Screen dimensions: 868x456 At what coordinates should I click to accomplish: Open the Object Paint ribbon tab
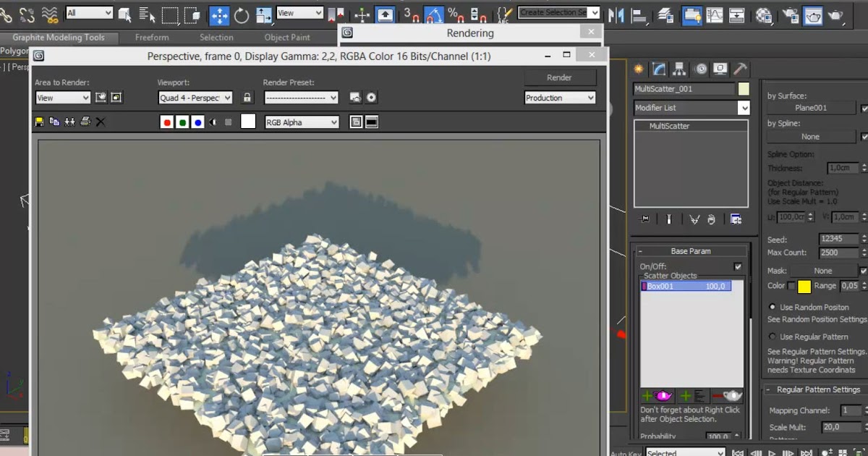click(x=287, y=38)
